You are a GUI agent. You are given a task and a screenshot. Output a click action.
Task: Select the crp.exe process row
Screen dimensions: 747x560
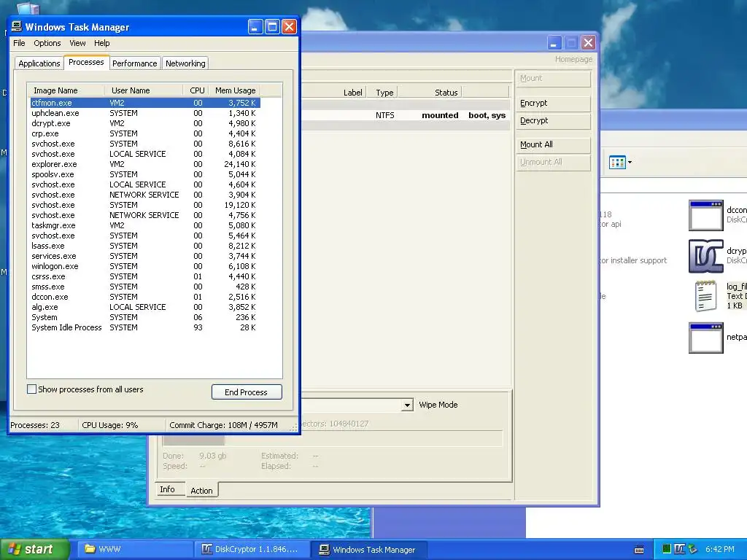click(x=145, y=134)
